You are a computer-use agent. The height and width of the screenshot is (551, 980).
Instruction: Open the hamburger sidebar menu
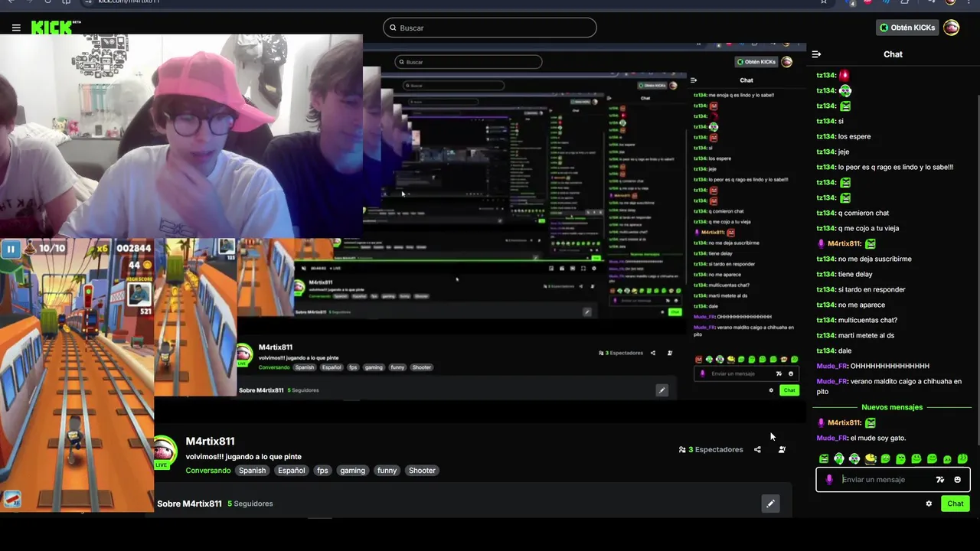[16, 28]
